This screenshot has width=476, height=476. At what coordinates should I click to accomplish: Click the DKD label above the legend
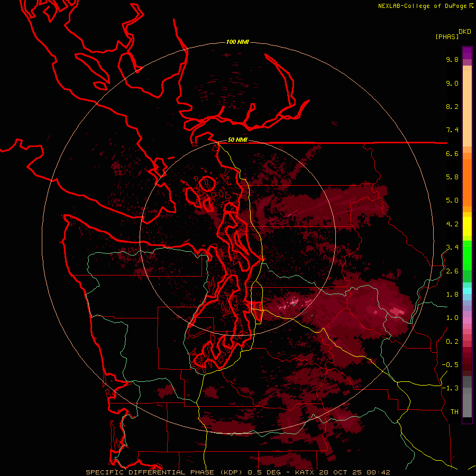pyautogui.click(x=465, y=32)
